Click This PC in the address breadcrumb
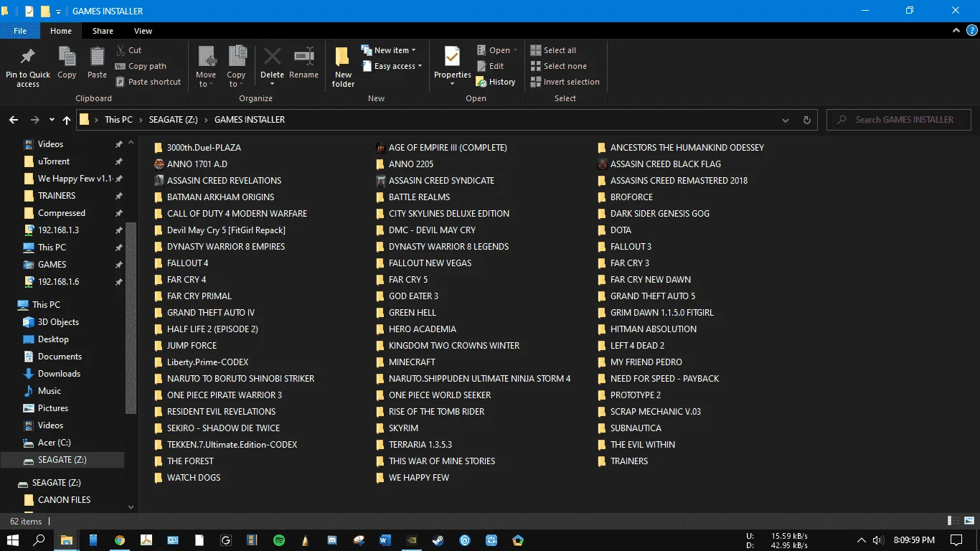This screenshot has height=551, width=980. click(118, 120)
